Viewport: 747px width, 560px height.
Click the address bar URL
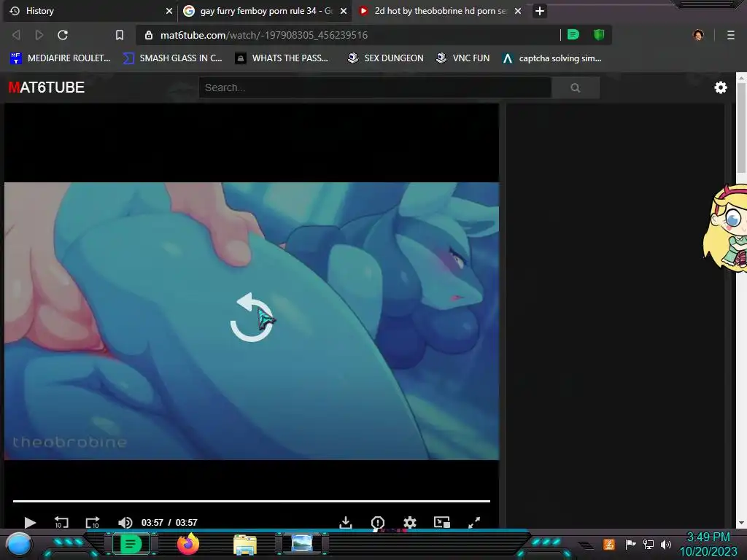click(264, 35)
